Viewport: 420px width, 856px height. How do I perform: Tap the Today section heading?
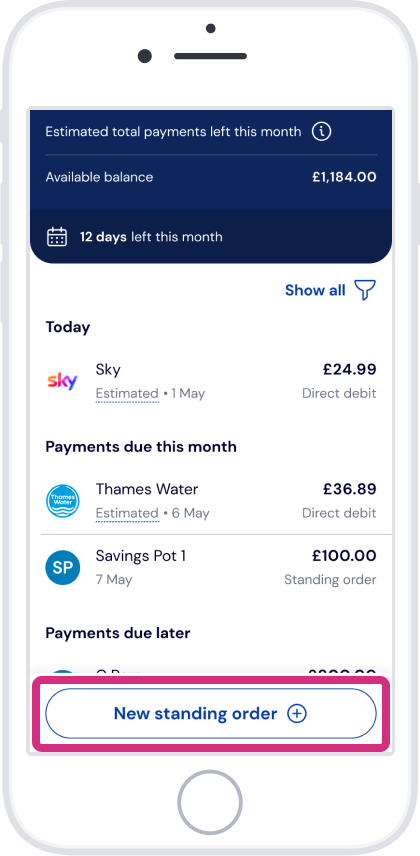(68, 327)
